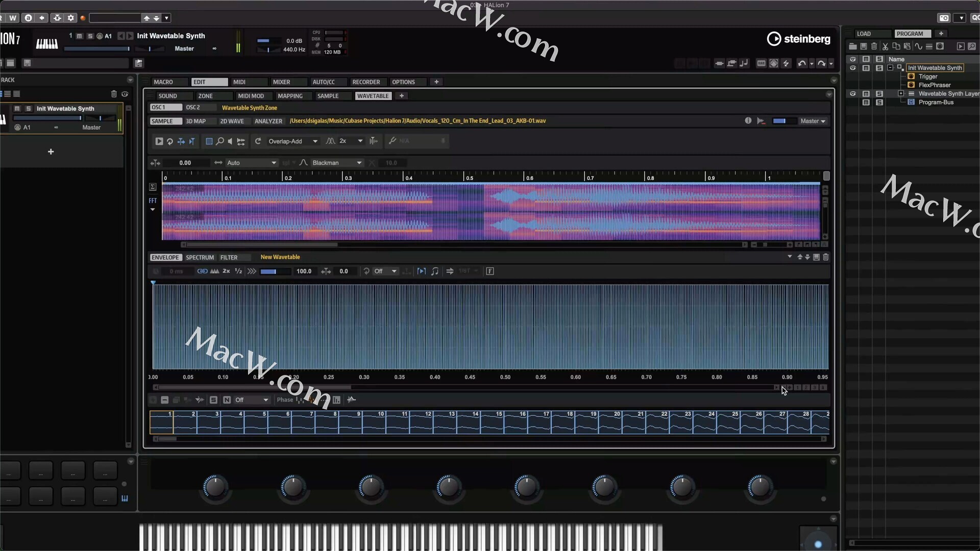
Task: Delete rack slot with trash icon
Action: pyautogui.click(x=114, y=94)
